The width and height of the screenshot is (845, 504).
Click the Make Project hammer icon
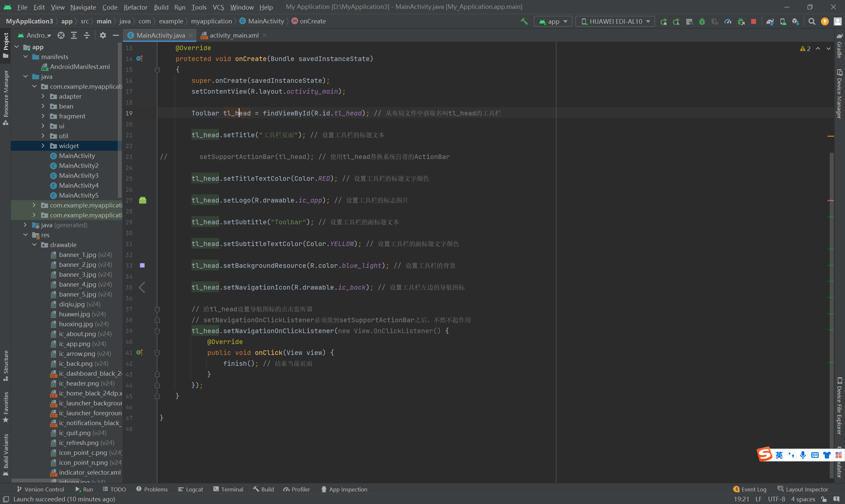pyautogui.click(x=524, y=21)
